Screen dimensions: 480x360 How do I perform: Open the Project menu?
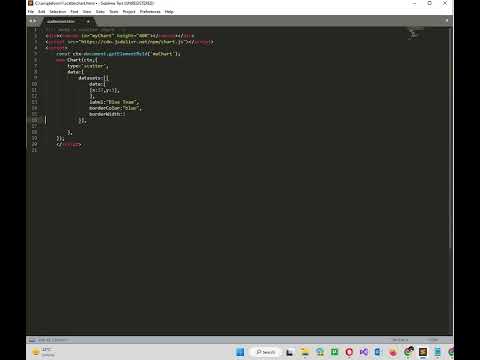pos(129,12)
